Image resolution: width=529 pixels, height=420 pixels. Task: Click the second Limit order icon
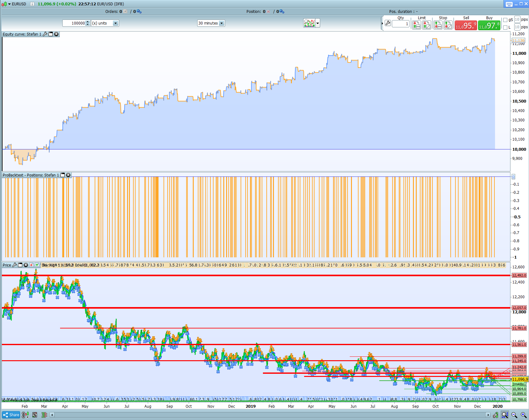[x=426, y=25]
